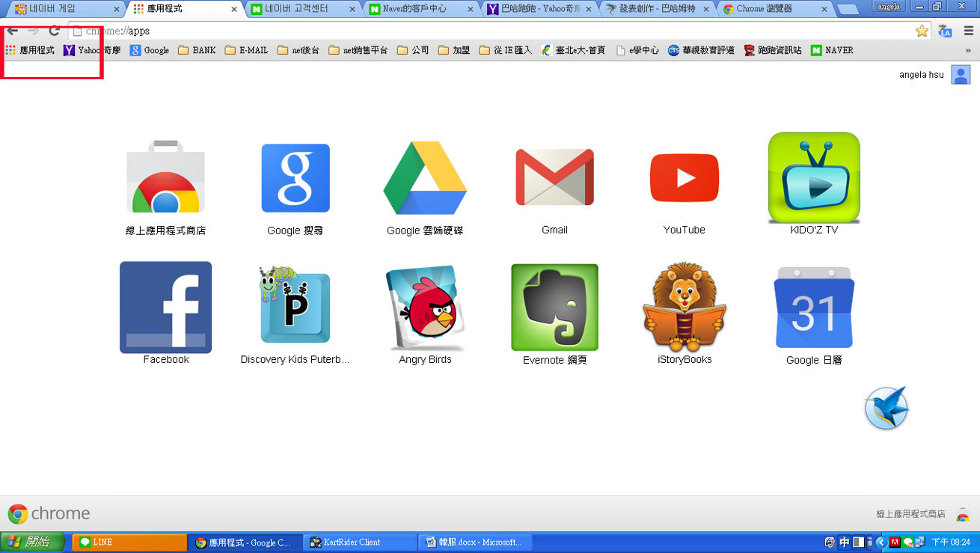This screenshot has height=553, width=980.
Task: Start the Angry Birds app
Action: click(x=425, y=307)
